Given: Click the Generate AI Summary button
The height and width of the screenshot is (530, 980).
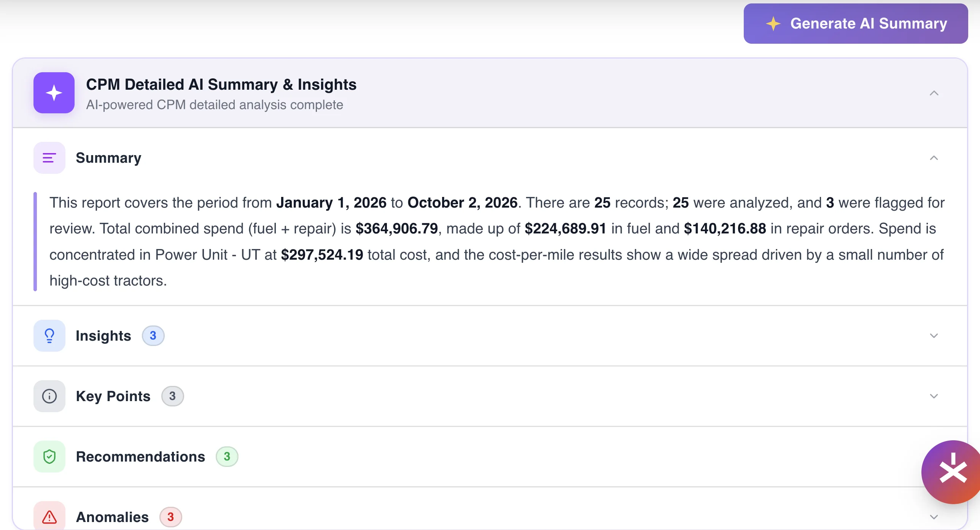Looking at the screenshot, I should point(856,24).
